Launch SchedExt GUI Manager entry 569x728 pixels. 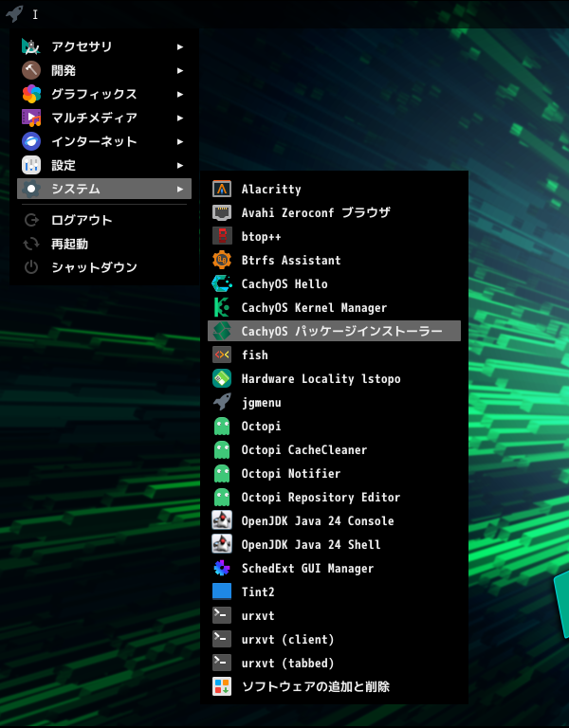coord(334,568)
